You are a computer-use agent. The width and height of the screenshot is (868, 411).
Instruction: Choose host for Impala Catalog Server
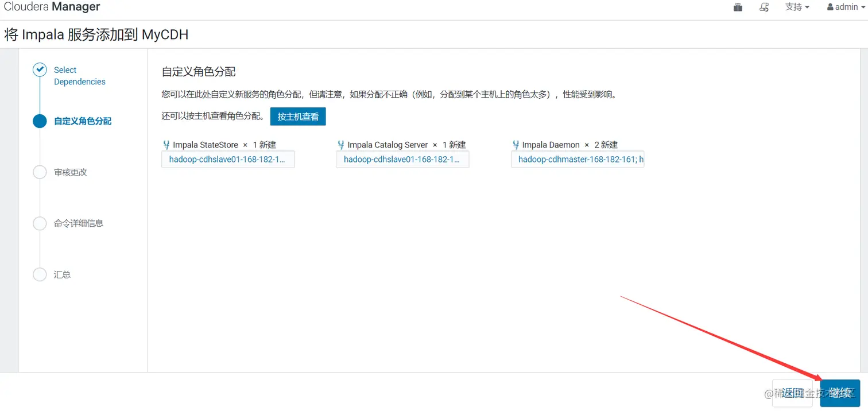402,160
